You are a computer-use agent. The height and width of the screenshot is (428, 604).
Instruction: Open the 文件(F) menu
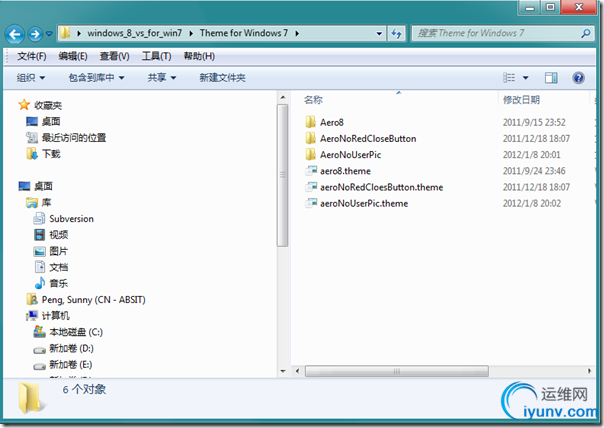(32, 56)
